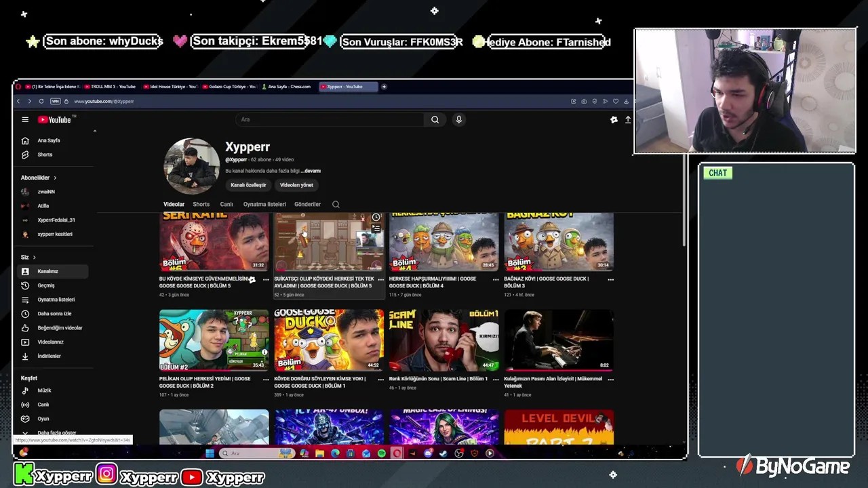Open browser downloads arrow icon

coord(626,101)
